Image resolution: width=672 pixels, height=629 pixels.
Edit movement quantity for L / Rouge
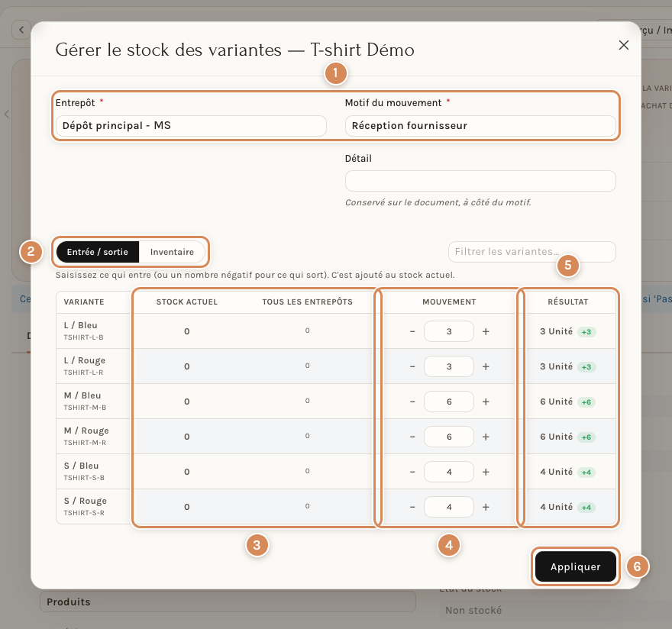[449, 366]
